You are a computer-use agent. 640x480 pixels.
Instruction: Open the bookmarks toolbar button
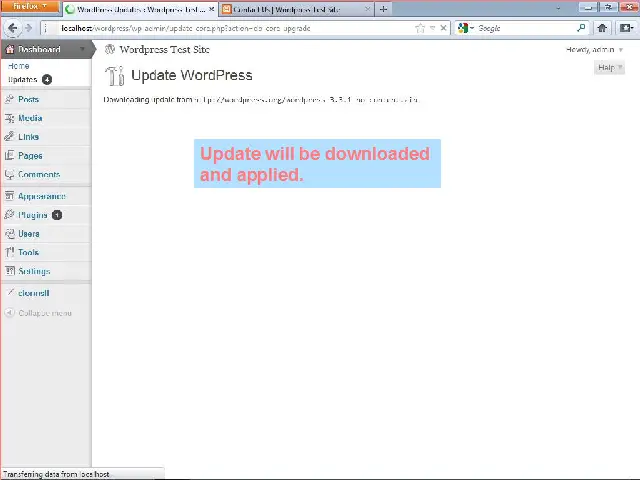pyautogui.click(x=627, y=28)
